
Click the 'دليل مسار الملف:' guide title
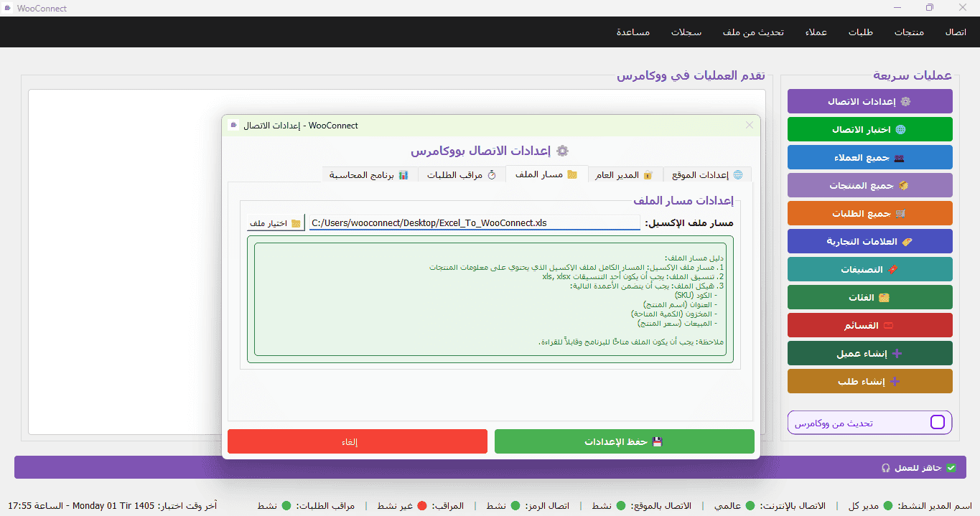tap(694, 258)
